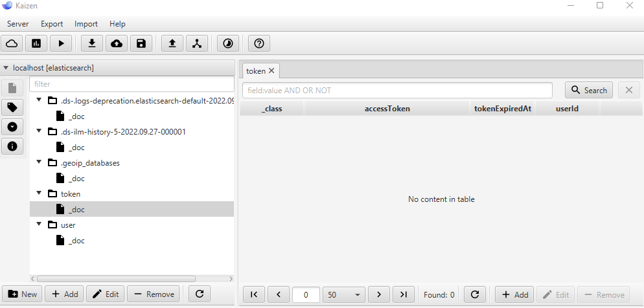Click the floppy disk save icon
Viewport: 644px width, 308px height.
pos(141,43)
